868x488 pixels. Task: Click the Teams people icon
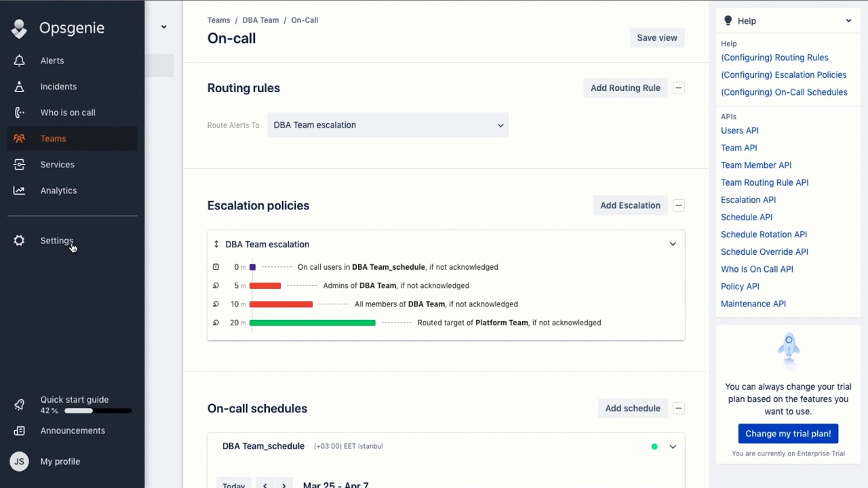click(19, 138)
